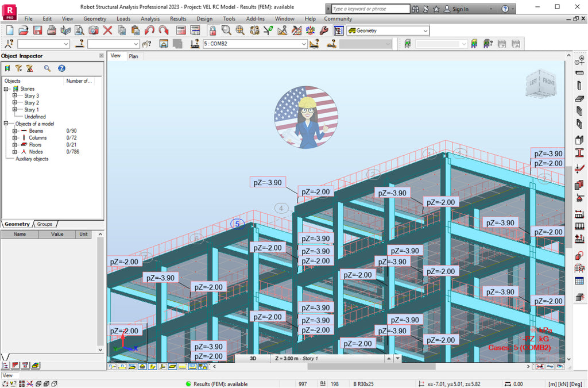
Task: Switch to the Plan tab
Action: (134, 56)
